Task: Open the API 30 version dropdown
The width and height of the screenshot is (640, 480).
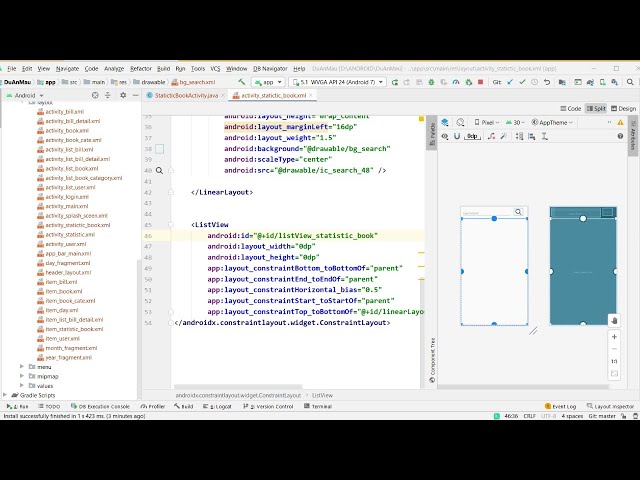Action: (x=515, y=122)
